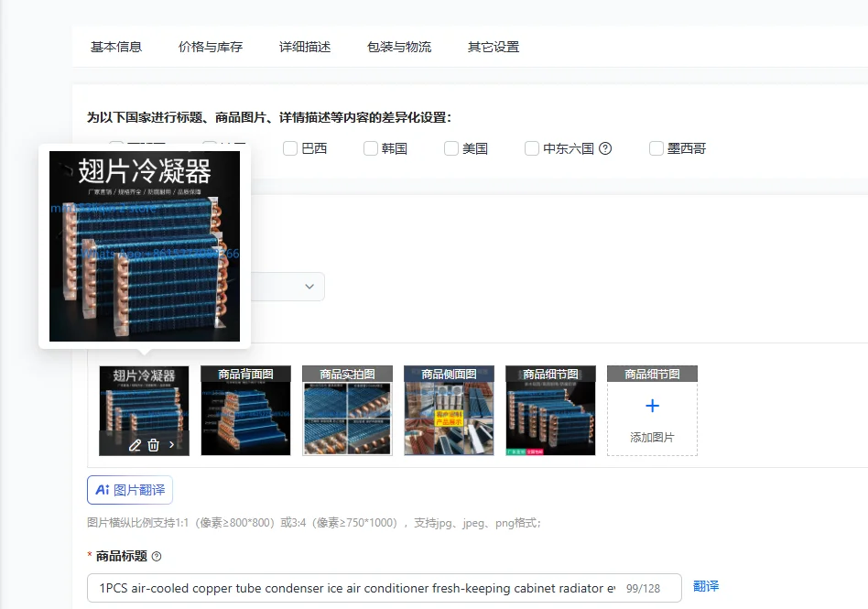The image size is (868, 609).
Task: Open the 包装与物流 tab
Action: click(x=399, y=47)
